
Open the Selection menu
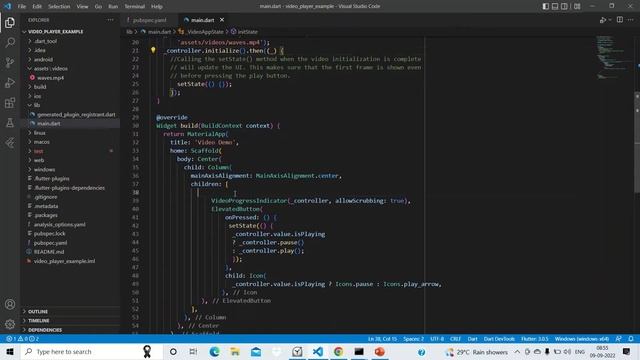(x=59, y=7)
